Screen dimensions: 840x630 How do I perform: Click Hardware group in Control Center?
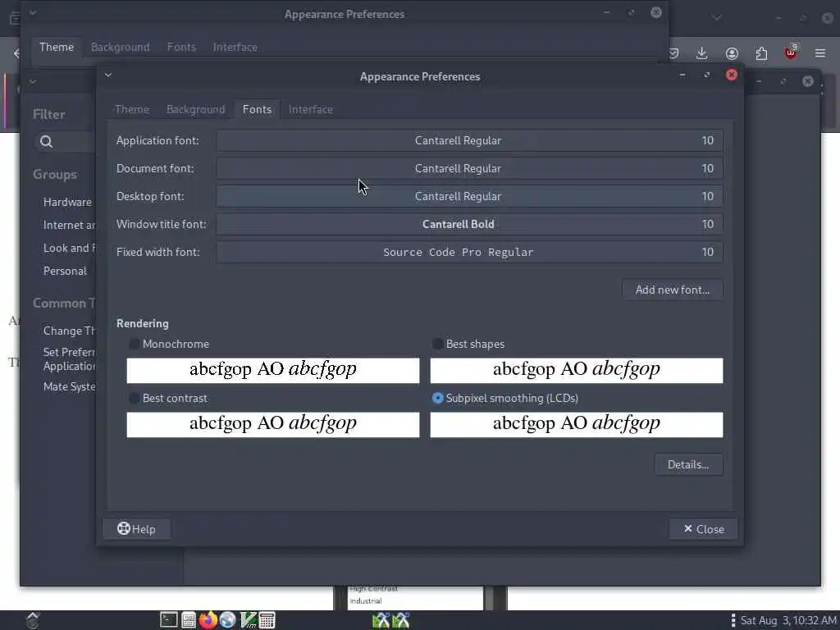point(67,202)
